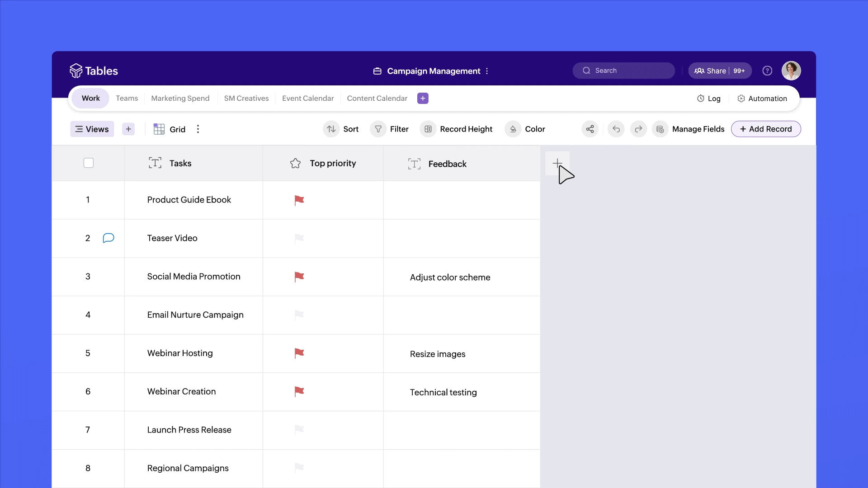Unflag Product Guide Ebook top priority
The width and height of the screenshot is (868, 488).
[x=299, y=200]
